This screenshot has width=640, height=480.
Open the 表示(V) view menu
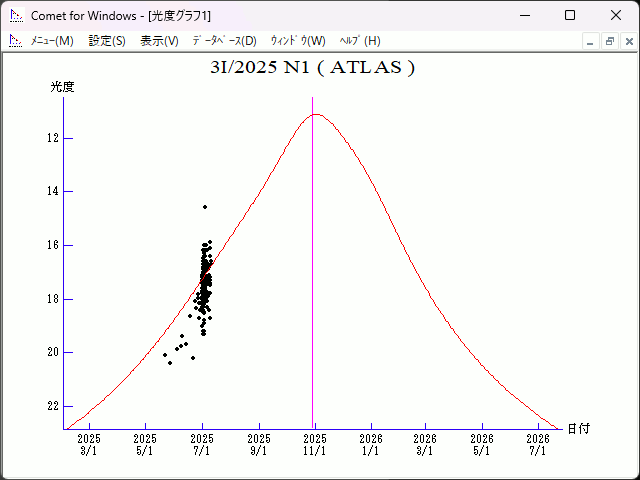click(x=159, y=41)
